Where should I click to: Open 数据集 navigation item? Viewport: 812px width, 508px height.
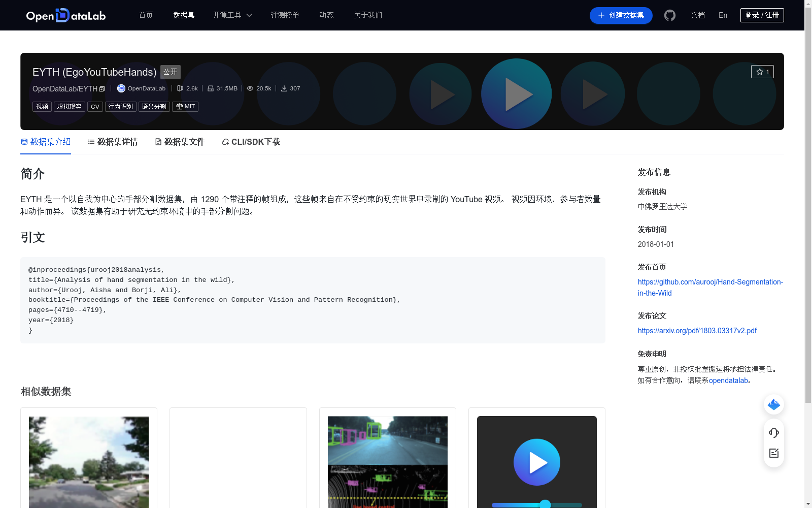[184, 15]
